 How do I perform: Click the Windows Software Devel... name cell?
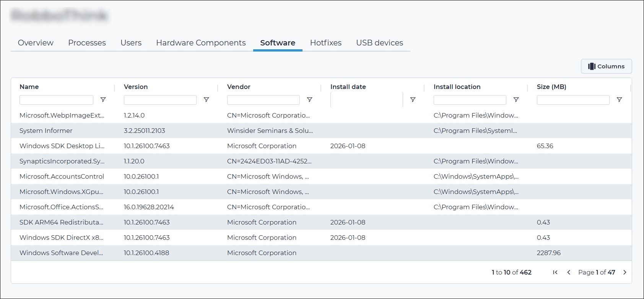pyautogui.click(x=61, y=253)
